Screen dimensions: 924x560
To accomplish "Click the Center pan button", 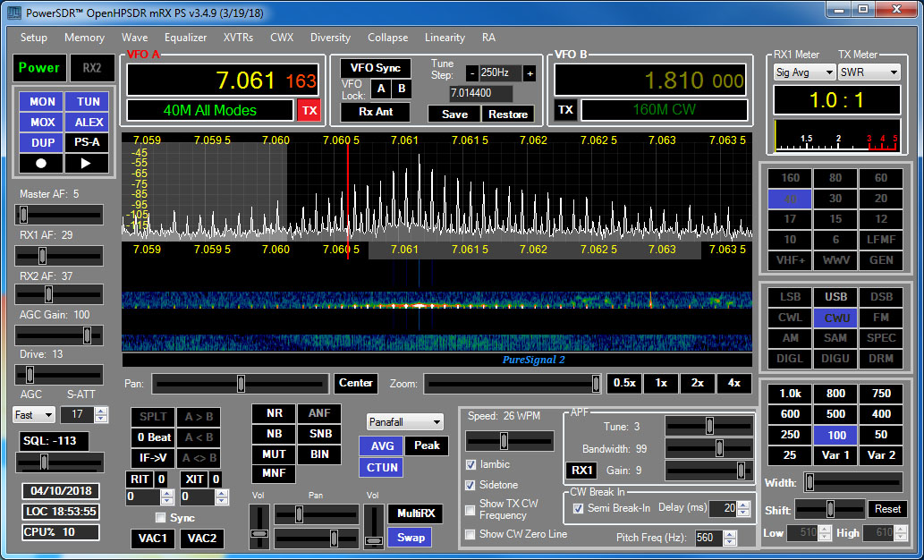I will click(356, 383).
